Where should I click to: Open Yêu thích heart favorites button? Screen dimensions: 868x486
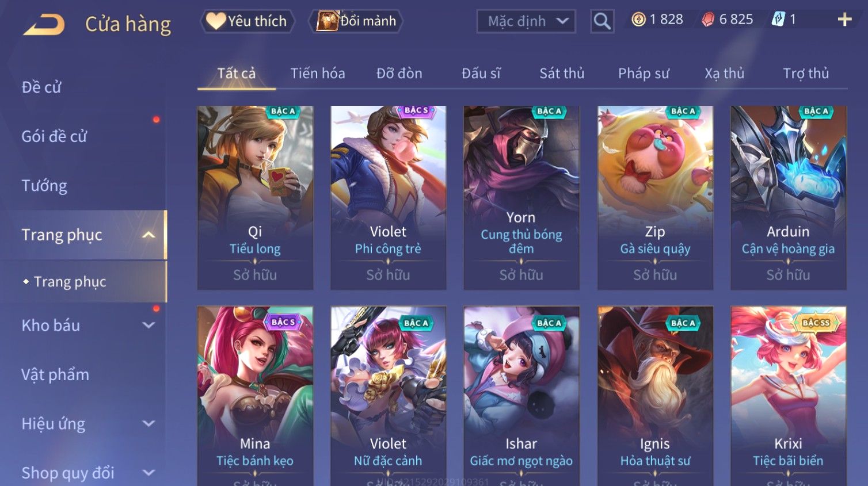pyautogui.click(x=248, y=21)
